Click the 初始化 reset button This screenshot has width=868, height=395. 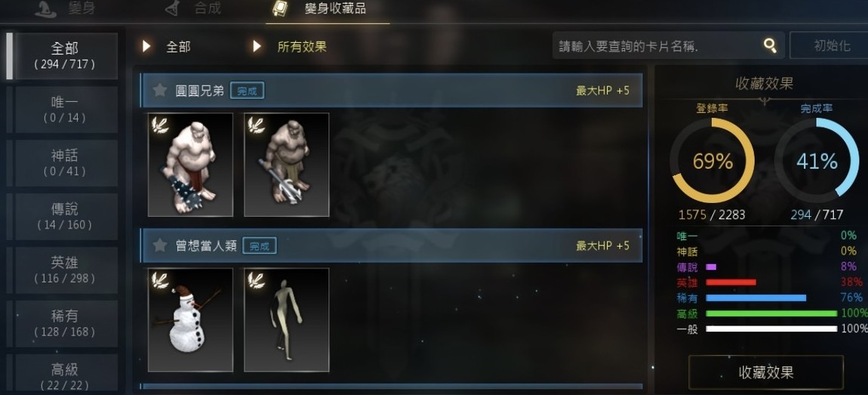pyautogui.click(x=829, y=45)
